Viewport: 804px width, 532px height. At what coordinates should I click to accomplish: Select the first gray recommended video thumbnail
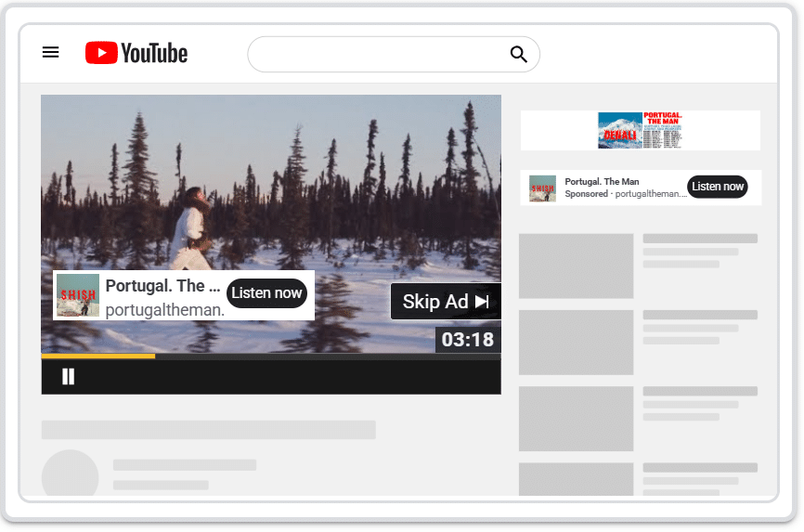pos(576,266)
